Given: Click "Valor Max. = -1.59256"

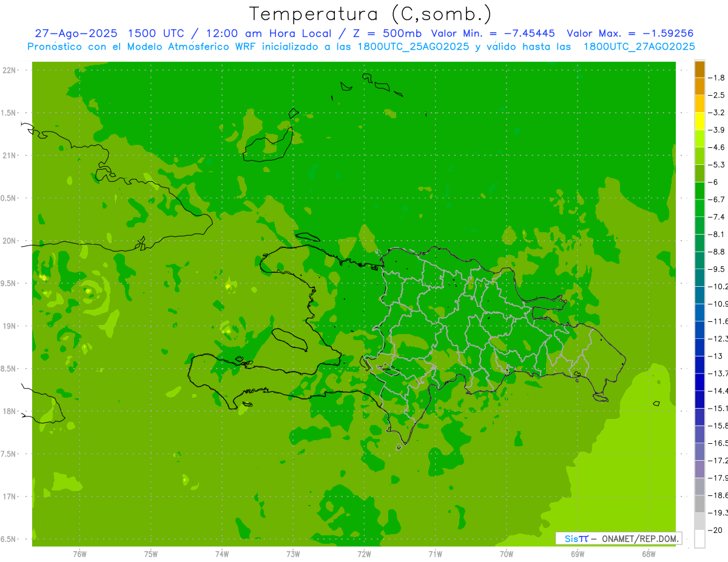Looking at the screenshot, I should click(630, 33).
